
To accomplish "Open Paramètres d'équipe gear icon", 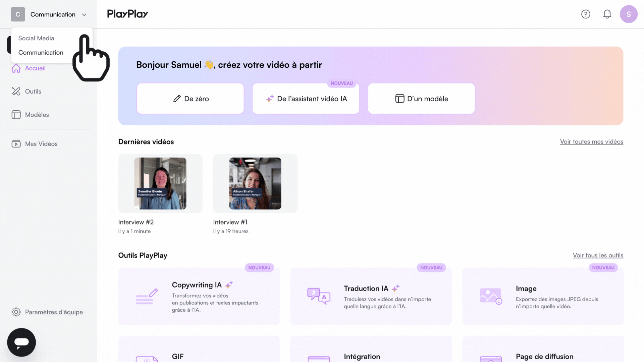I will (x=16, y=312).
